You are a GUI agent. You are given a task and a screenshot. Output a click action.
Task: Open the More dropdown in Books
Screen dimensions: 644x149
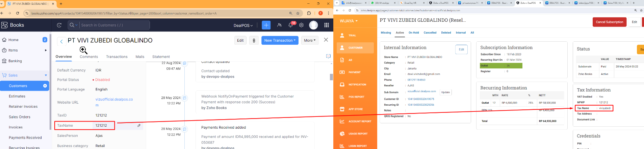[x=310, y=40]
